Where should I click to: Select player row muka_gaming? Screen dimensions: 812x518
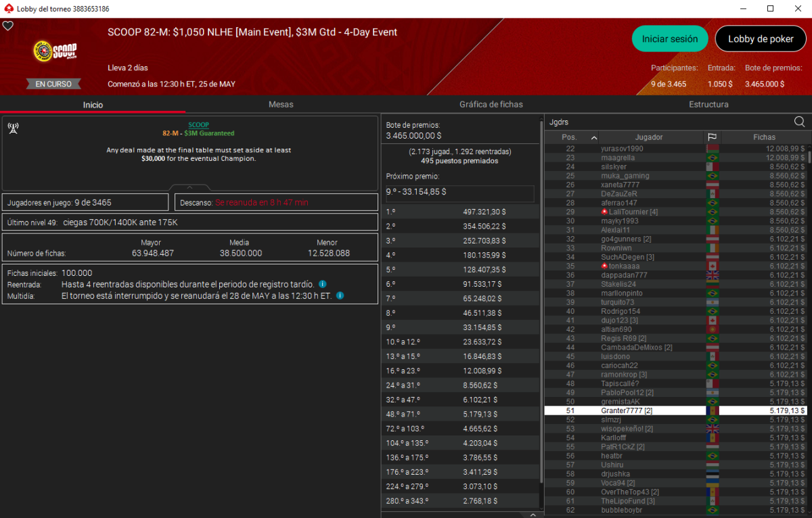(x=676, y=176)
